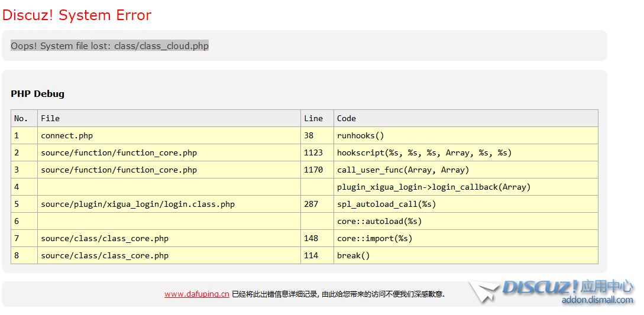Click line number 1170 cell
The image size is (644, 315).
pyautogui.click(x=313, y=170)
